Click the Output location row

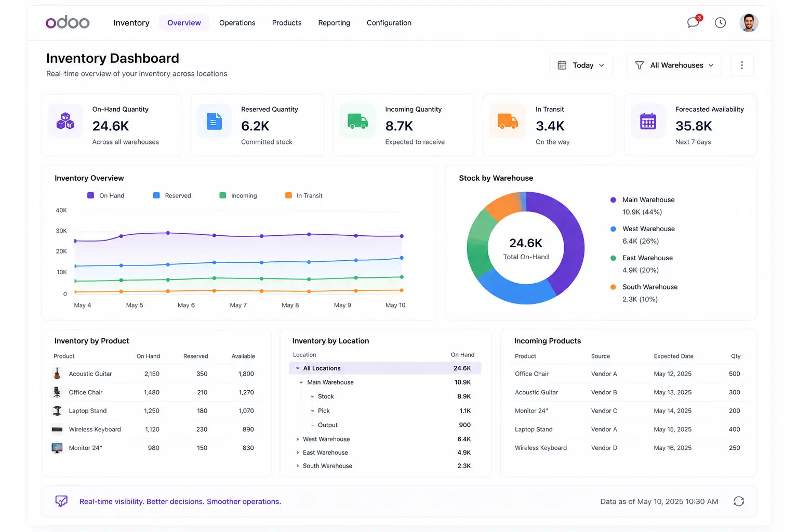coord(385,425)
